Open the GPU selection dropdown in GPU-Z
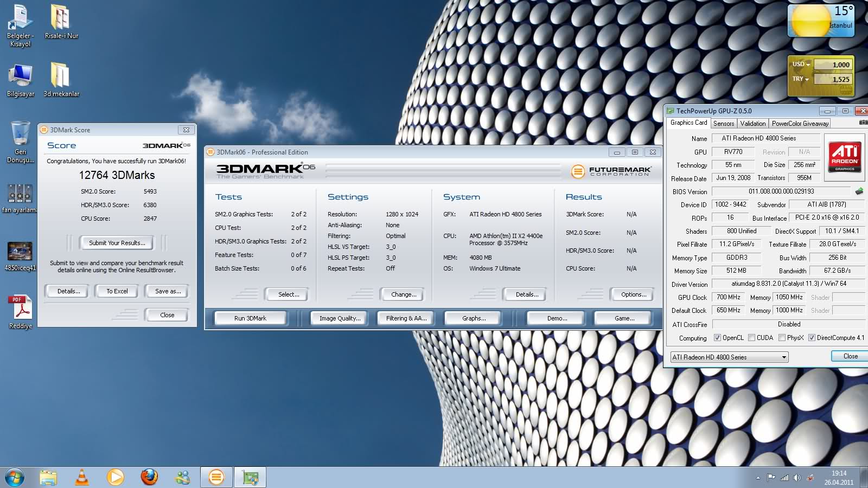Viewport: 868px width, 488px height. [x=729, y=357]
